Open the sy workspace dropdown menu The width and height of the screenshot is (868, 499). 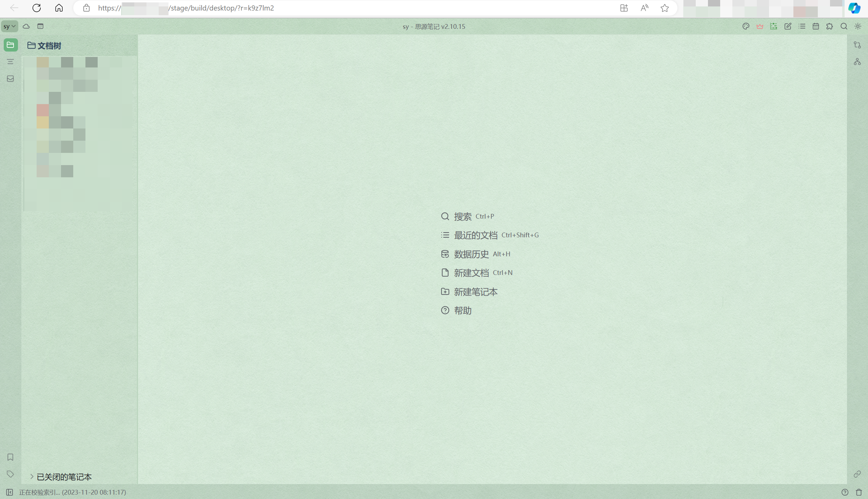[x=9, y=26]
